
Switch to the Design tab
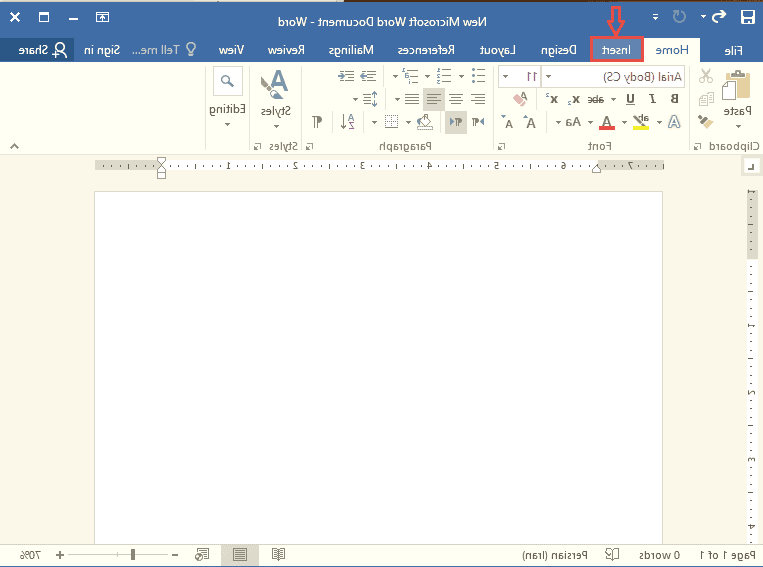click(x=559, y=50)
